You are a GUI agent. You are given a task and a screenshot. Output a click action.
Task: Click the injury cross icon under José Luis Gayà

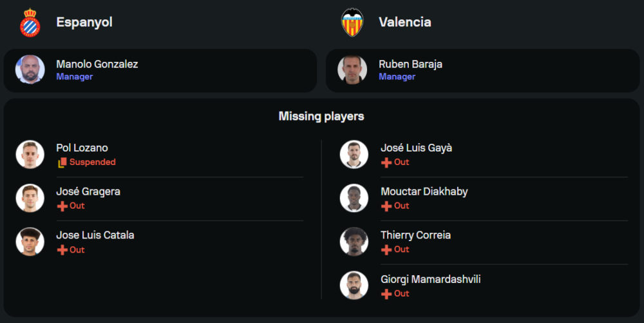click(386, 162)
